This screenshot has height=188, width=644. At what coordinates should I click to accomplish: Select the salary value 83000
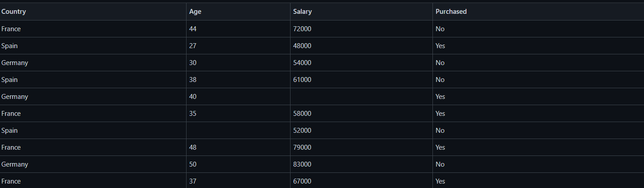302,164
